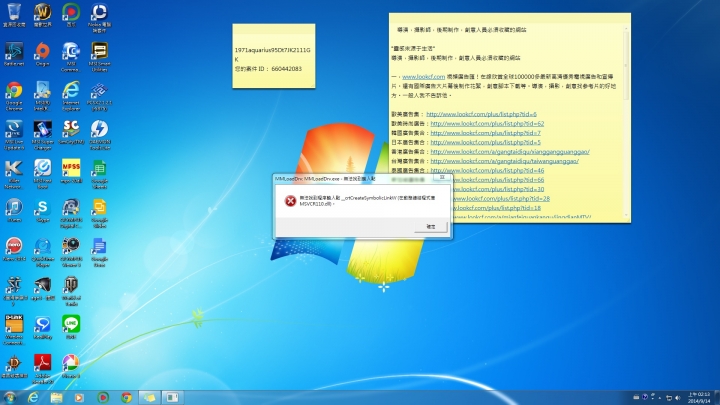
Task: Open the Diablo III desktop shortcut
Action: (x=14, y=366)
